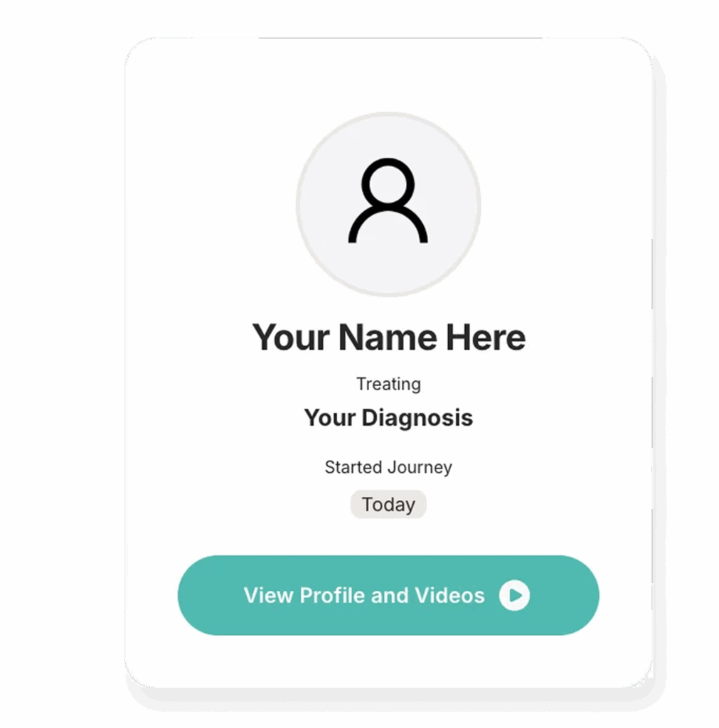Screen dimensions: 719x728
Task: Select the grey circular avatar placeholder
Action: 388,204
